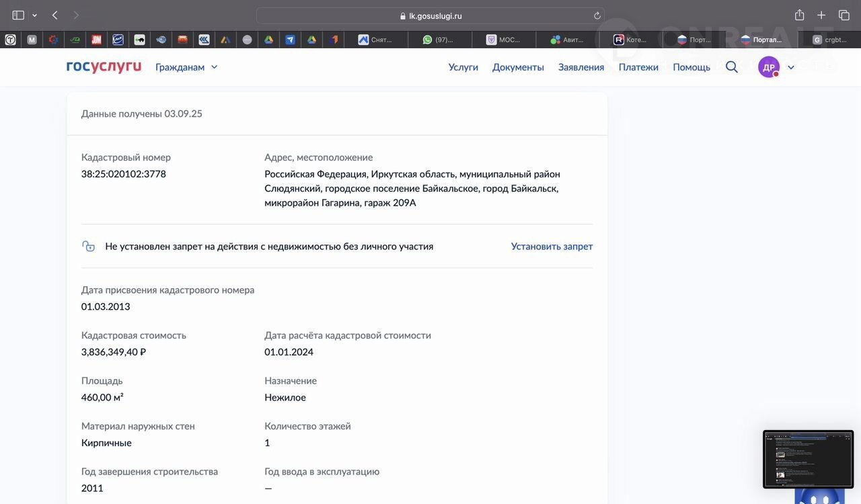The height and width of the screenshot is (504, 861).
Task: Go back to the previous page
Action: (x=55, y=15)
